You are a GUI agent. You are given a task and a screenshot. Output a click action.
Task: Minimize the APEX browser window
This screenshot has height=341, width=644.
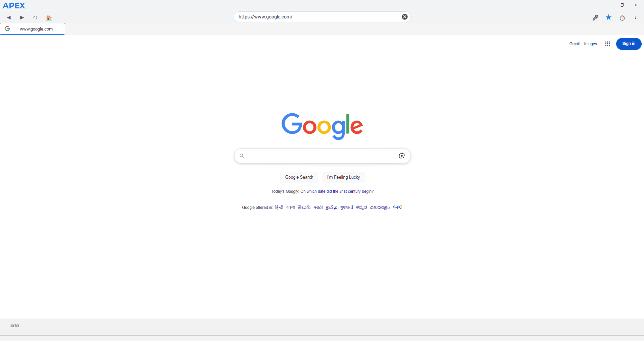click(608, 5)
